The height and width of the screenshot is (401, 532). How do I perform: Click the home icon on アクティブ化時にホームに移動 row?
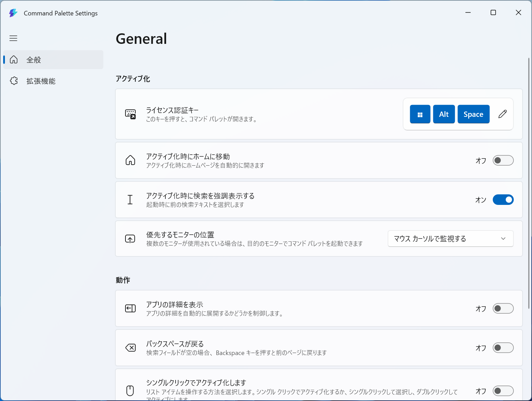(130, 160)
